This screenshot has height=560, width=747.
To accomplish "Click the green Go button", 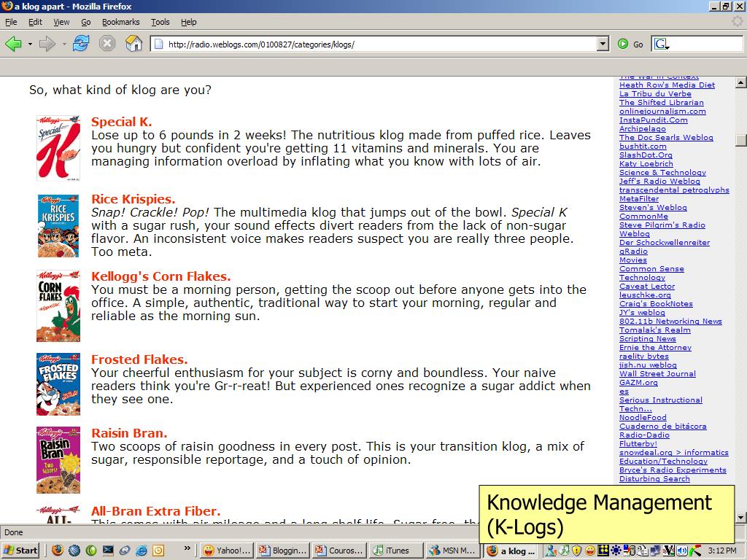I will pos(630,44).
